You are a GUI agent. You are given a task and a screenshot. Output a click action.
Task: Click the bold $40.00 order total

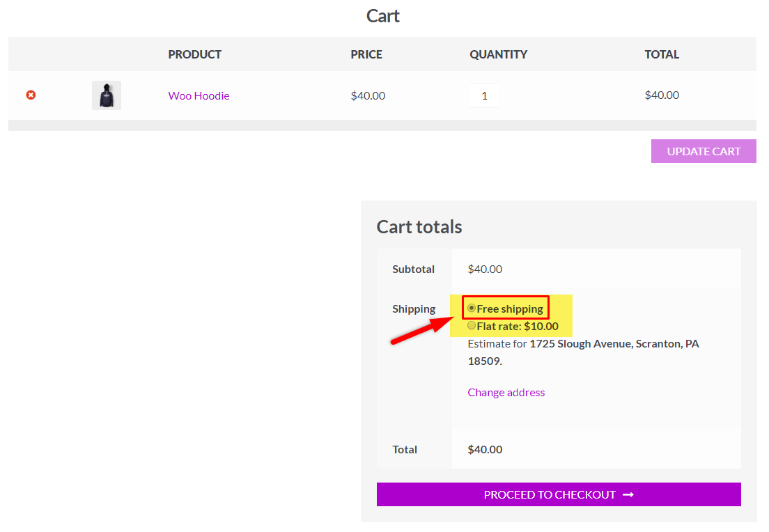(485, 449)
